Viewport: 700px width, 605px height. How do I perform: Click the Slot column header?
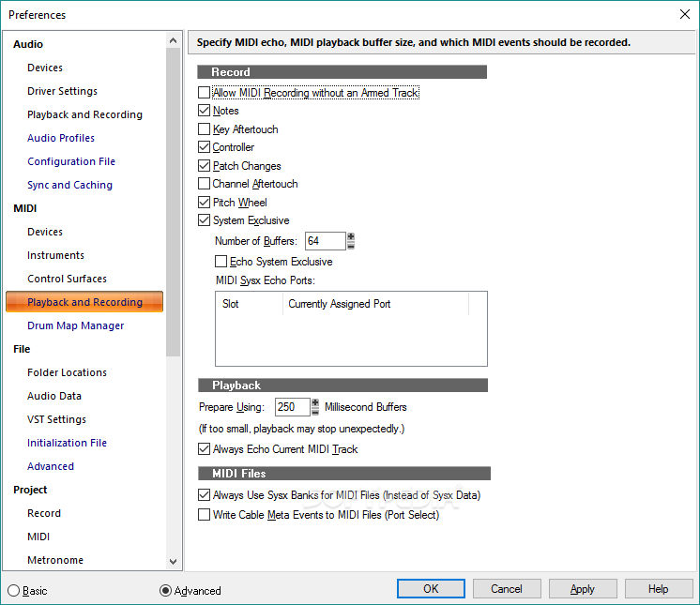249,304
